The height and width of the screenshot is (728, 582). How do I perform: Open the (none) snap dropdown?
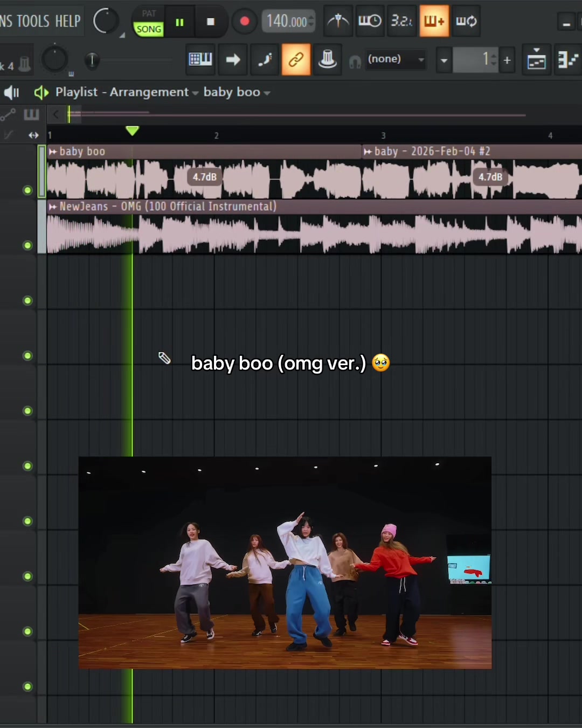[396, 59]
